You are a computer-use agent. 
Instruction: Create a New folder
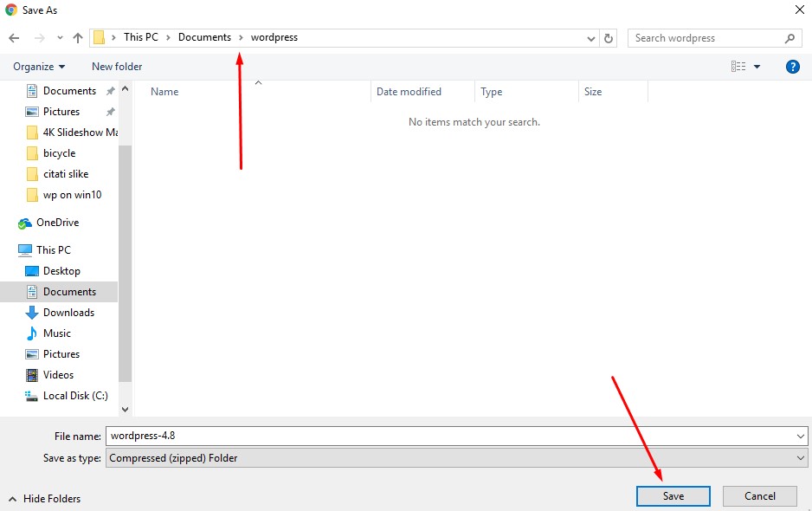(x=117, y=67)
